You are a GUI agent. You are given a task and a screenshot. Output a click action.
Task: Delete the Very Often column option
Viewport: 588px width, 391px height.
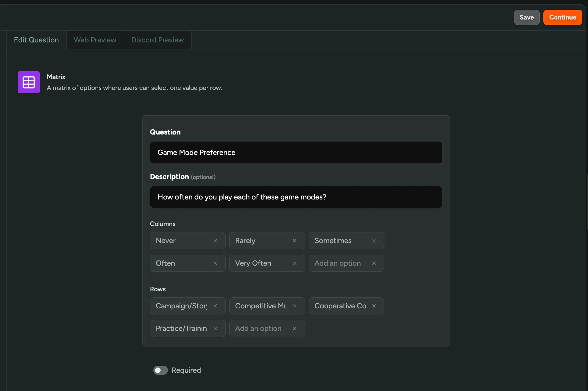coord(295,263)
